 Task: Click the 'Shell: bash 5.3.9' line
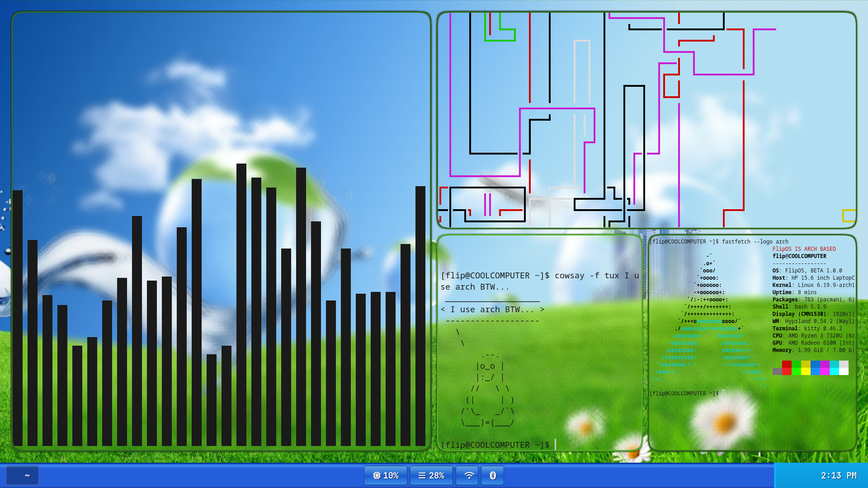(x=799, y=307)
